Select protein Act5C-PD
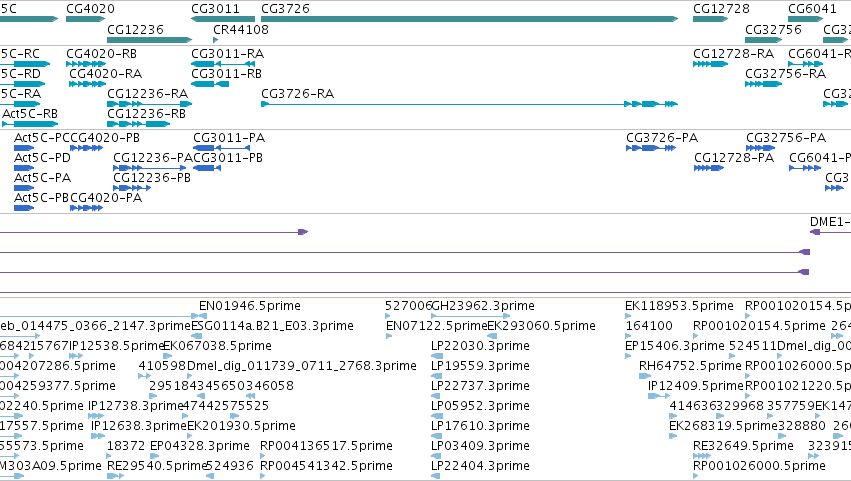The width and height of the screenshot is (851, 481). (42, 157)
